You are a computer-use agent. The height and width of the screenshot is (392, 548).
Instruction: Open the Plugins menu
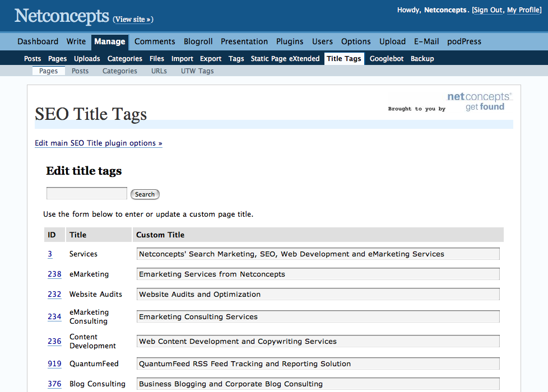click(x=290, y=41)
